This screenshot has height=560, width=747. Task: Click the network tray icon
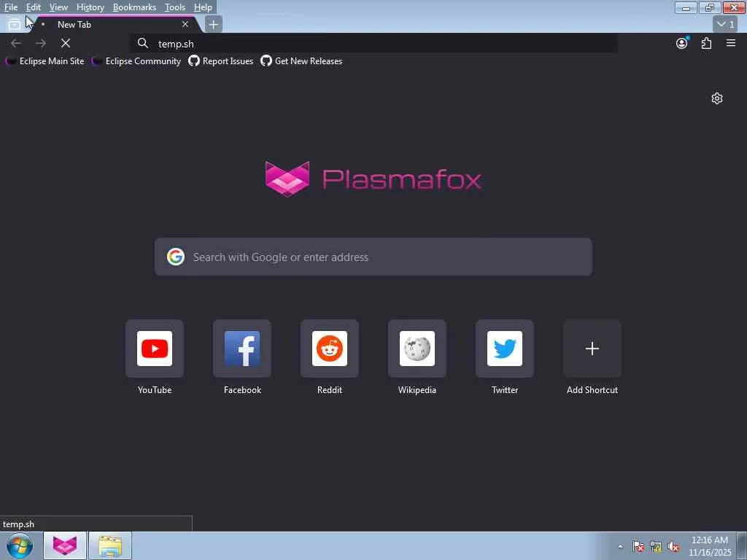point(656,547)
